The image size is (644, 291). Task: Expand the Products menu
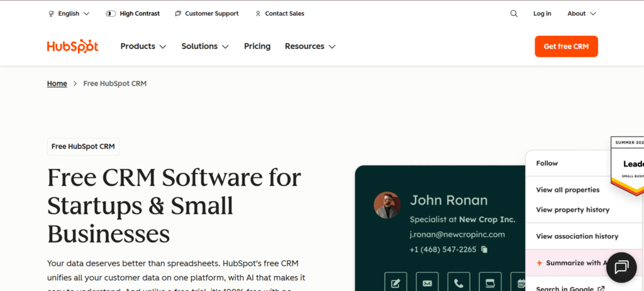click(143, 47)
